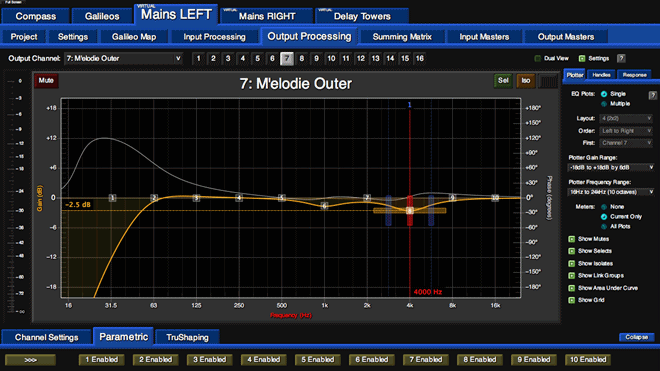Viewport: 660px width, 371px height.
Task: Toggle the Iso isolate button
Action: (526, 80)
